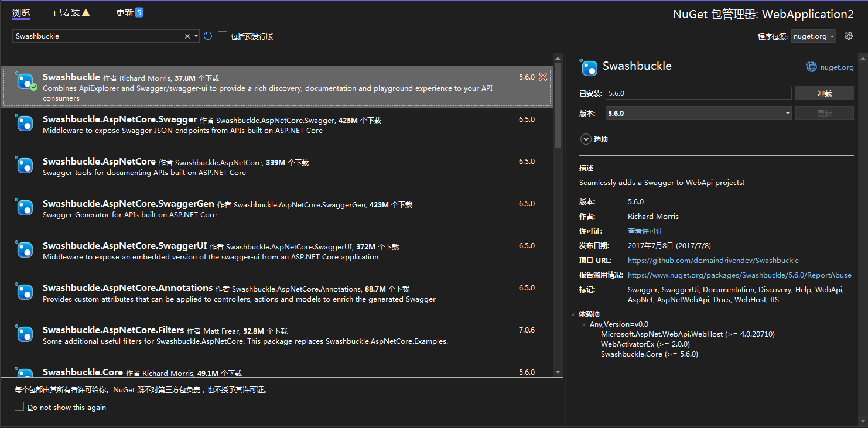Collapse the Any,Version=v0.0 dependency node

pos(585,324)
